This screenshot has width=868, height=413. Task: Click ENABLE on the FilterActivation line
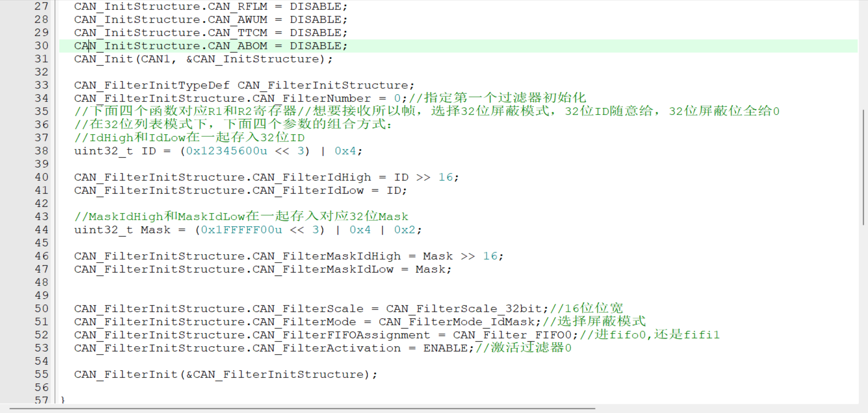tap(445, 348)
